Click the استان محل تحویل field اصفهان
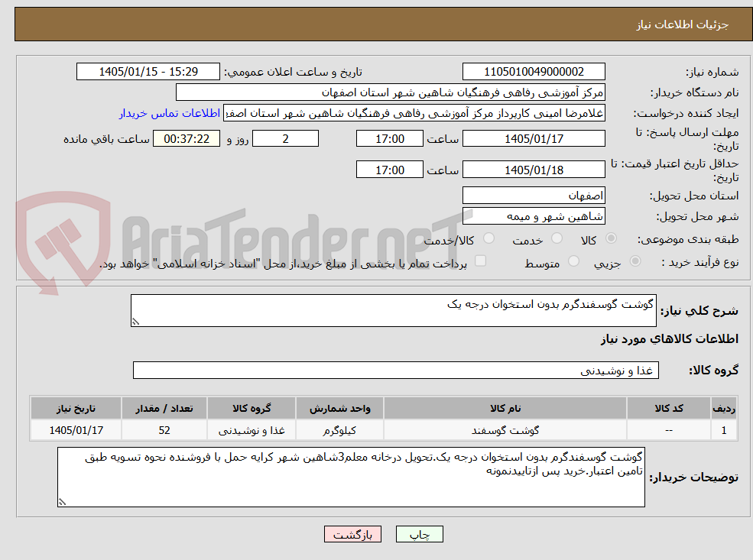 534,196
